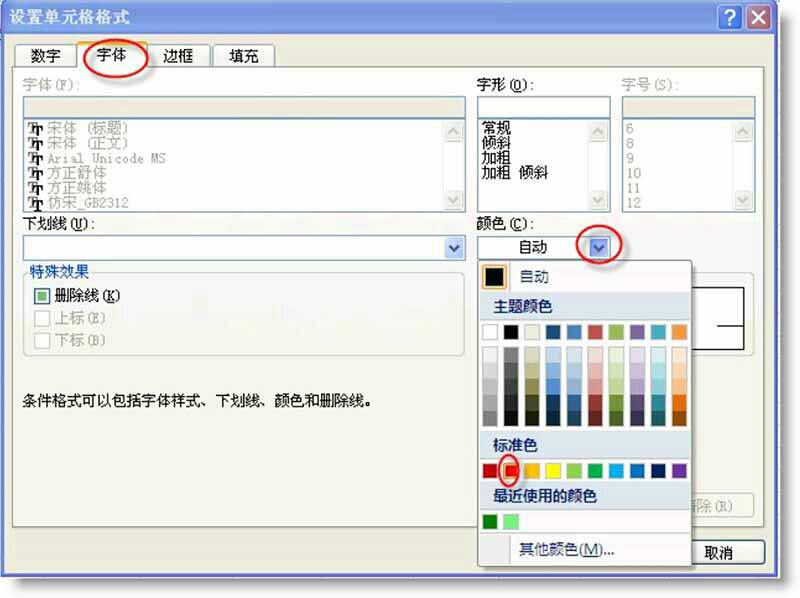800x598 pixels.
Task: Select 仿宋_GB2312 font entry
Action: (87, 202)
